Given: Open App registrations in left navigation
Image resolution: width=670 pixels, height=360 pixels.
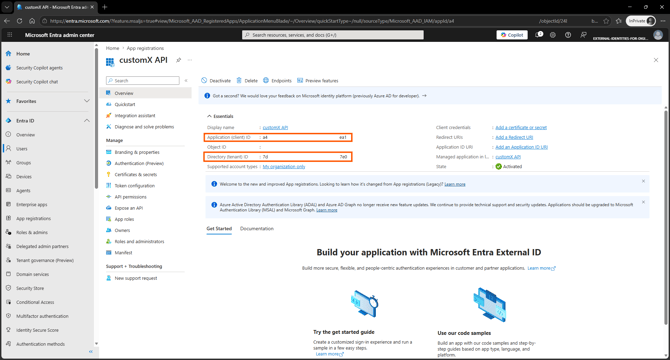Looking at the screenshot, I should pyautogui.click(x=33, y=219).
